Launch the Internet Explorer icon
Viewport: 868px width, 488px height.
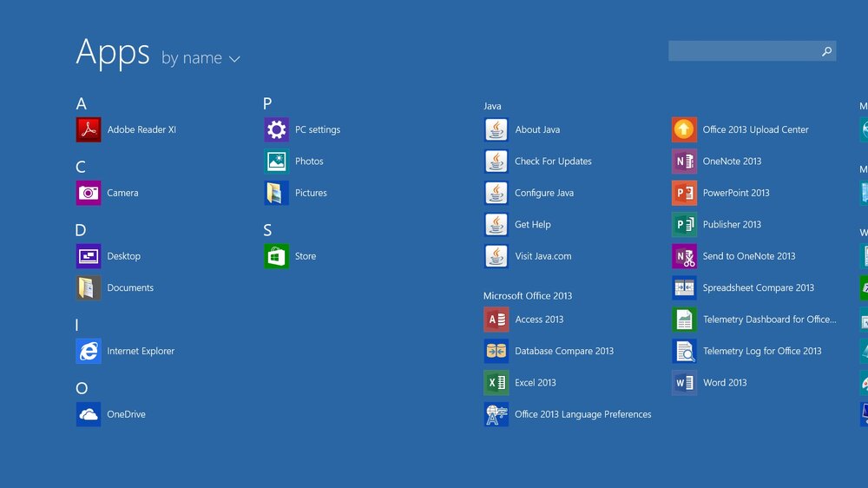89,351
